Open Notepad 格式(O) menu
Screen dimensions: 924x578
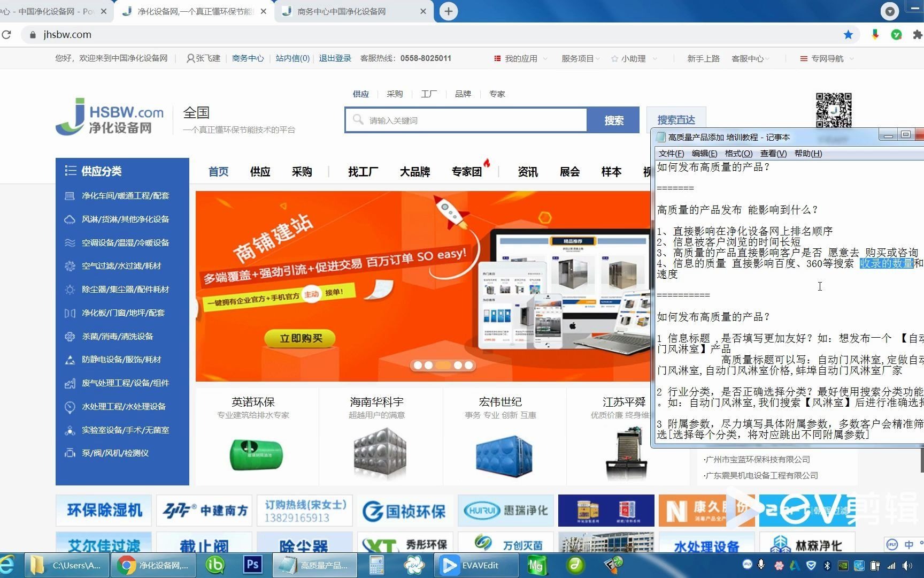[x=738, y=154]
